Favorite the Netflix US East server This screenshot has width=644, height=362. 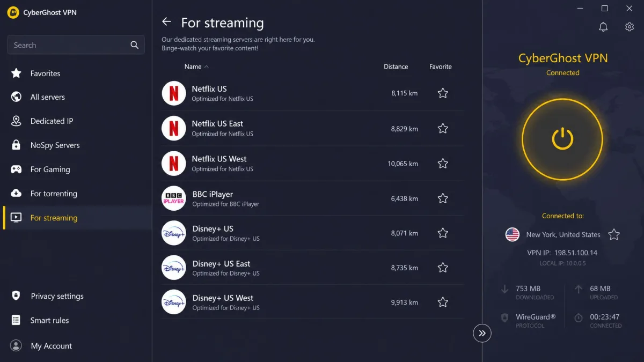click(x=443, y=129)
